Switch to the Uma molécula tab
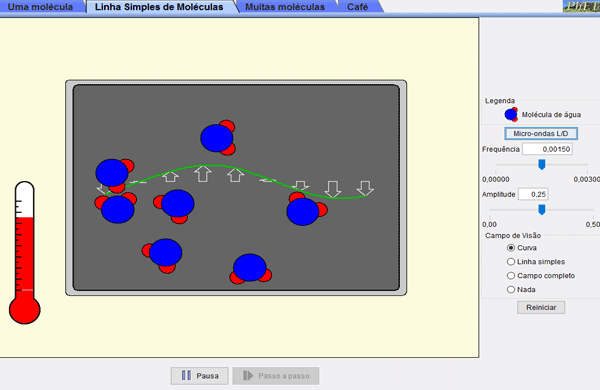Viewport: 600px width, 390px height. coord(41,7)
